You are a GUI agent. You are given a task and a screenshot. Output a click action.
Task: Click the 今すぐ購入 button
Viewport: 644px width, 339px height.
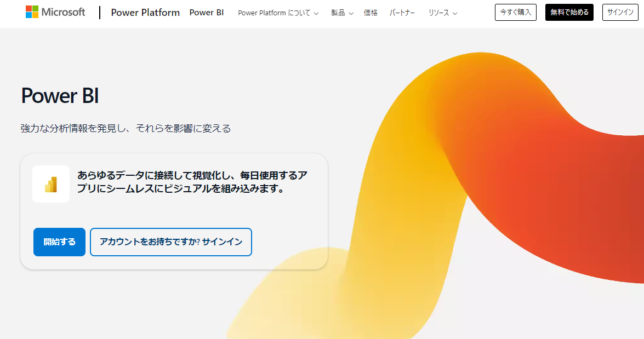(x=515, y=12)
